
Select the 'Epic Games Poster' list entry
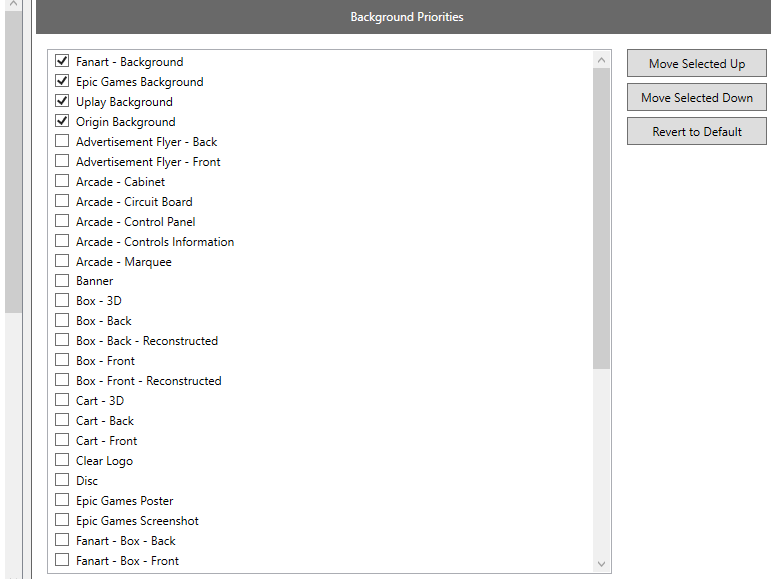124,501
